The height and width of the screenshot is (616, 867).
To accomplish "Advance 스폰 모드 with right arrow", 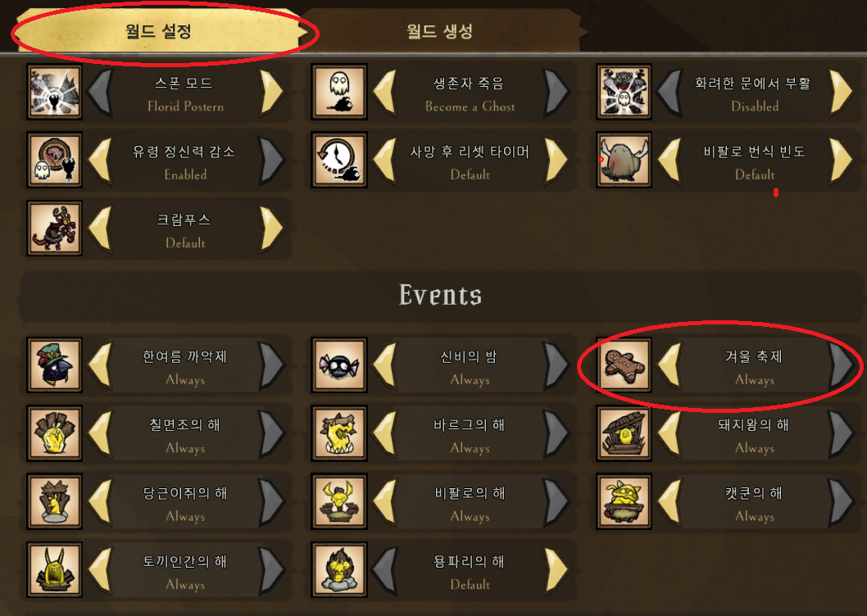I will (x=272, y=92).
